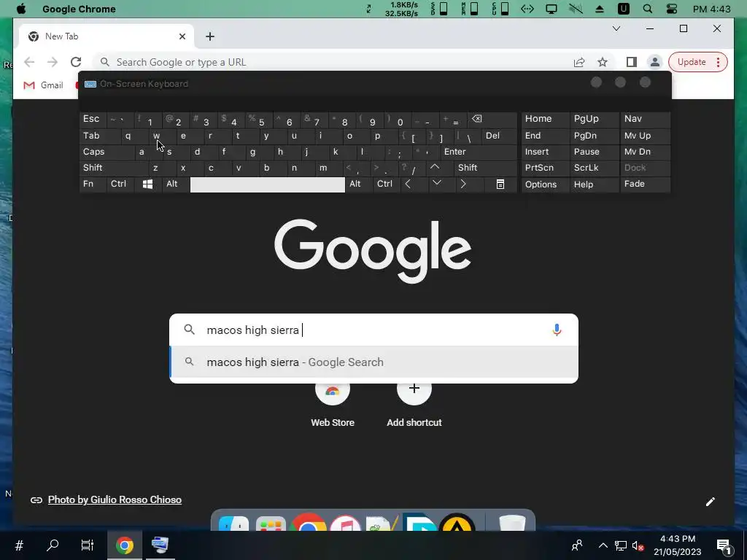Open the Gmail bookmark
747x560 pixels.
point(43,85)
